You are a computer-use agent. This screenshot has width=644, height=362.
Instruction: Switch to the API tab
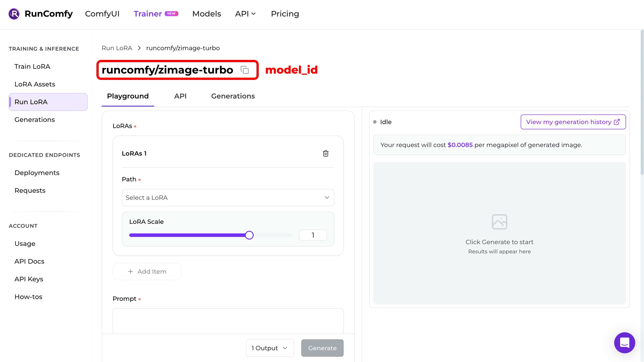pos(180,96)
